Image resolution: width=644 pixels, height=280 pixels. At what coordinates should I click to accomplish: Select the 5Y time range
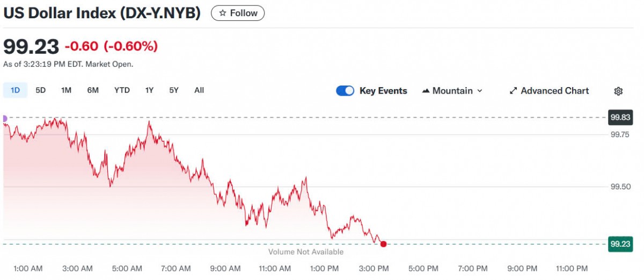[174, 90]
